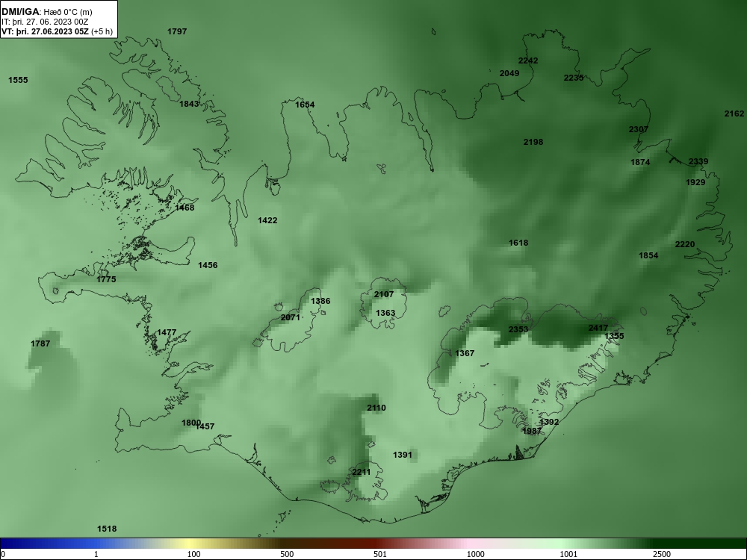
Task: Click the 2110 height value
Action: click(376, 408)
